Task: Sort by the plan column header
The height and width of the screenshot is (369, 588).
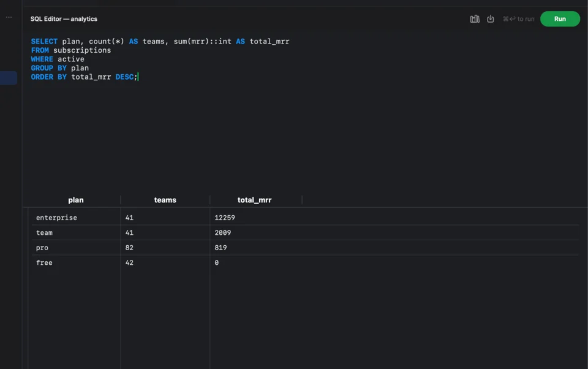Action: (x=76, y=200)
